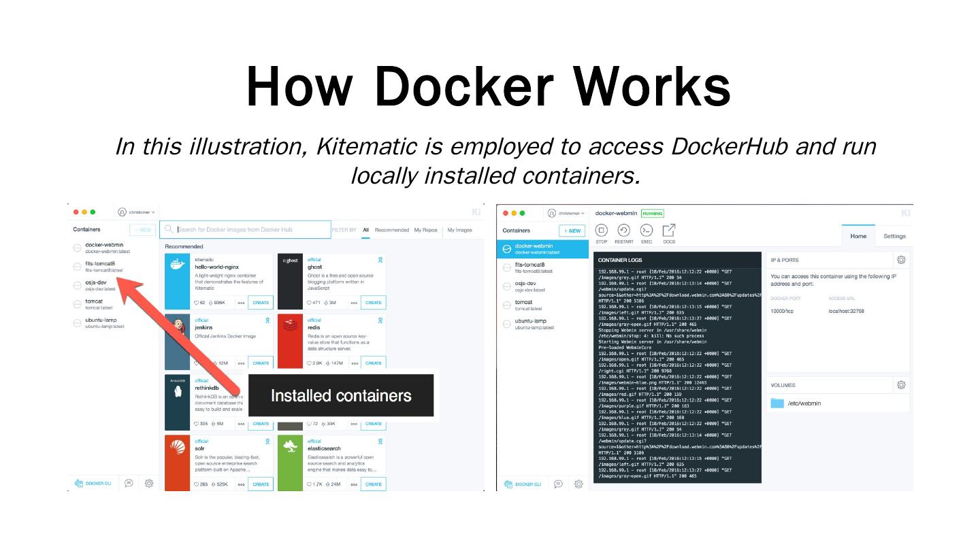The width and height of the screenshot is (980, 551).
Task: Click the RESTART container icon
Action: point(623,231)
